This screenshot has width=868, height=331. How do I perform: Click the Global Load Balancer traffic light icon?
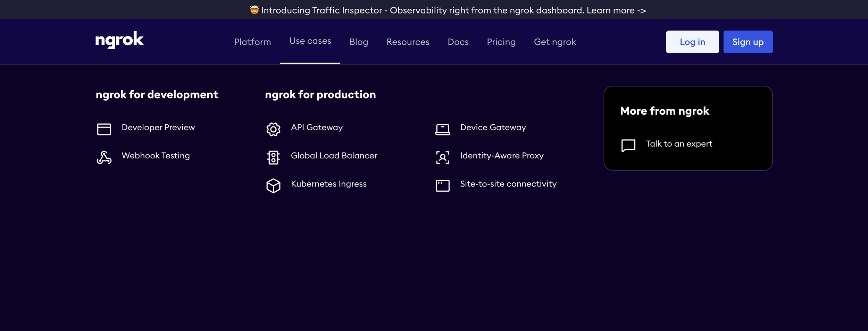coord(273,157)
